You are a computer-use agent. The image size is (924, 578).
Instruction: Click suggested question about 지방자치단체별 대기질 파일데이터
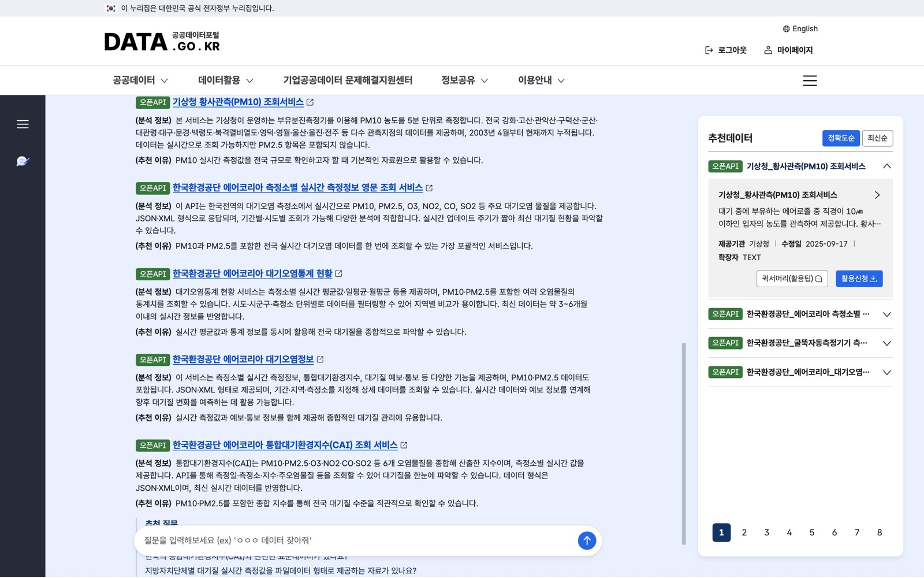pyautogui.click(x=281, y=571)
